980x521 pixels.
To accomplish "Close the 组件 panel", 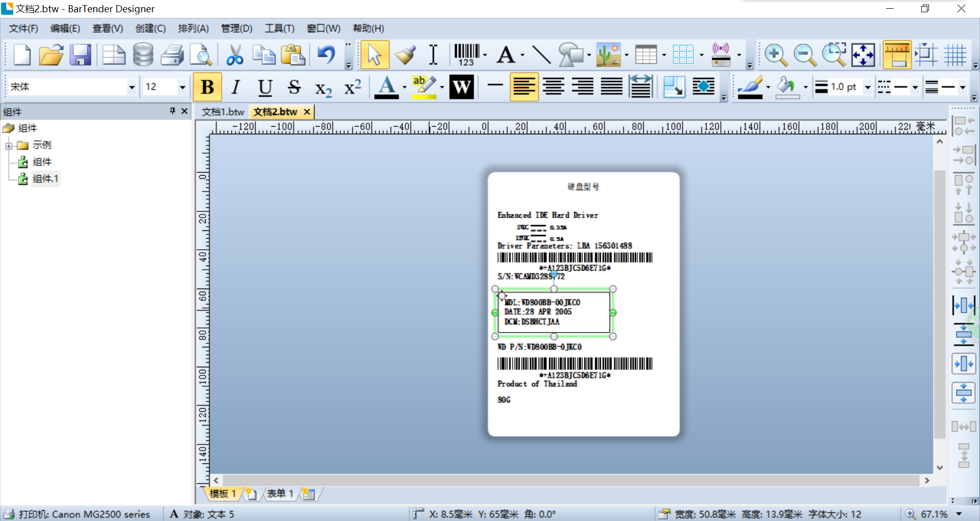I will (x=185, y=111).
